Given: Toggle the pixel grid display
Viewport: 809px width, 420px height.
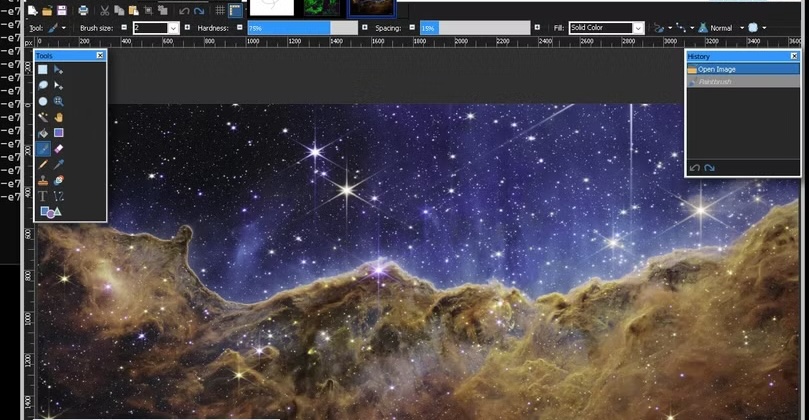Looking at the screenshot, I should tap(220, 10).
